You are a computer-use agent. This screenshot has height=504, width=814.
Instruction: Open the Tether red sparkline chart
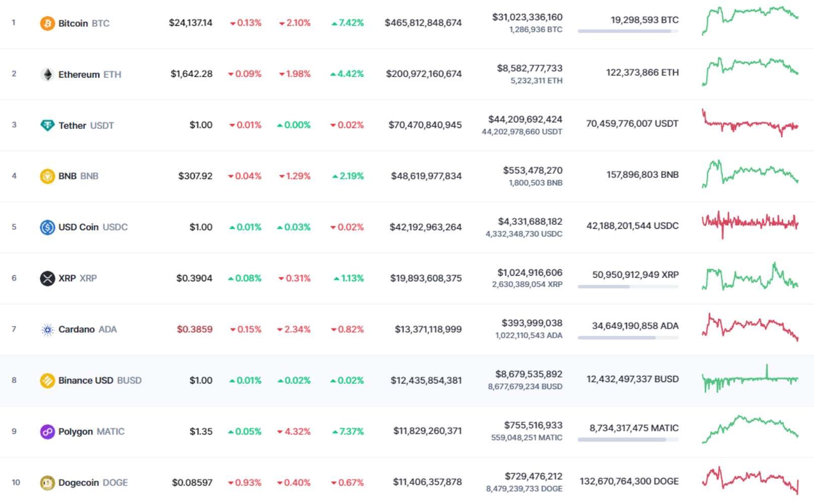click(750, 123)
